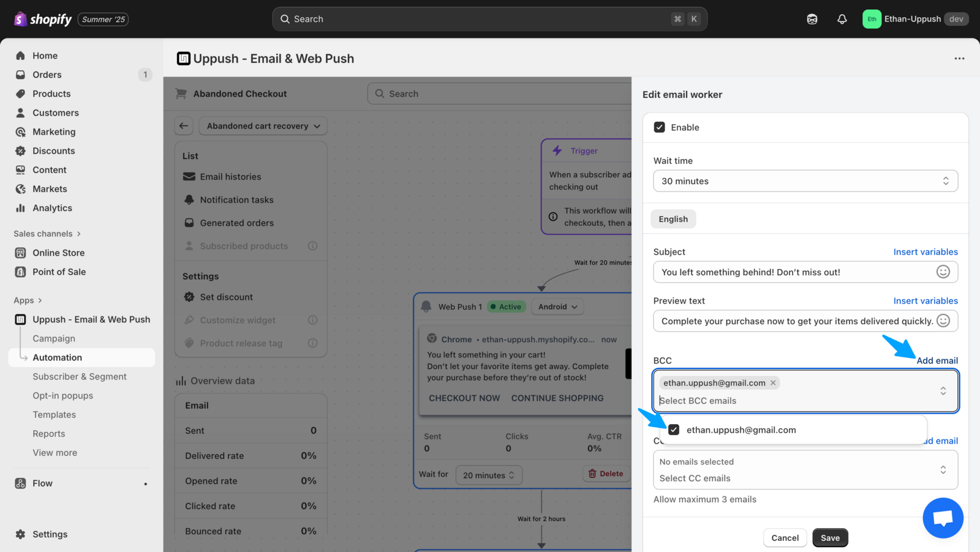The image size is (980, 552).
Task: Open Subscriber & Segment in sidebar
Action: [x=80, y=376]
